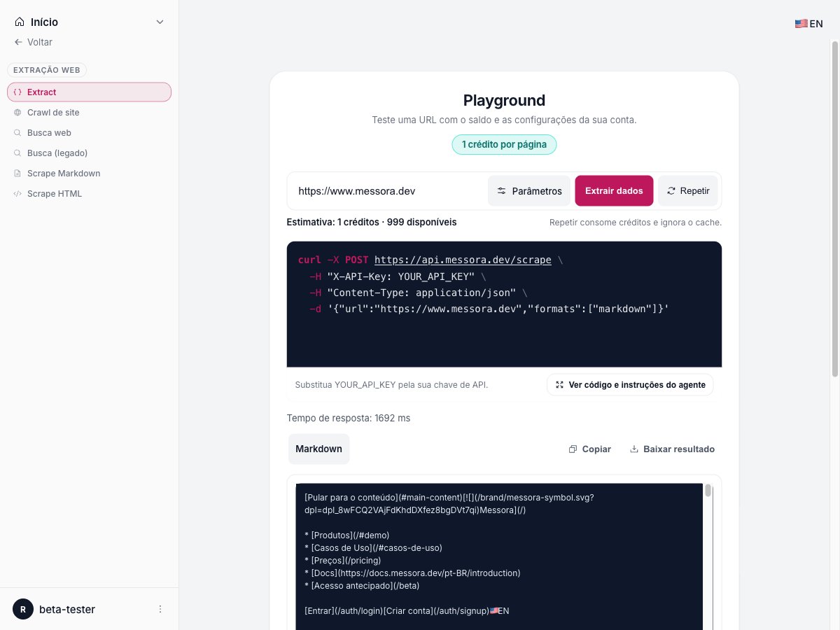Click the Substitua YOUR_API_KEY note
840x630 pixels.
391,385
